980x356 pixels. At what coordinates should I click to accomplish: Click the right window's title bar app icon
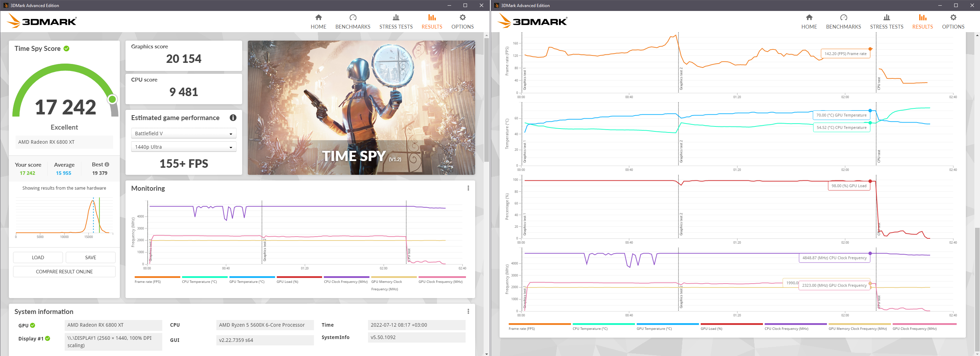496,5
